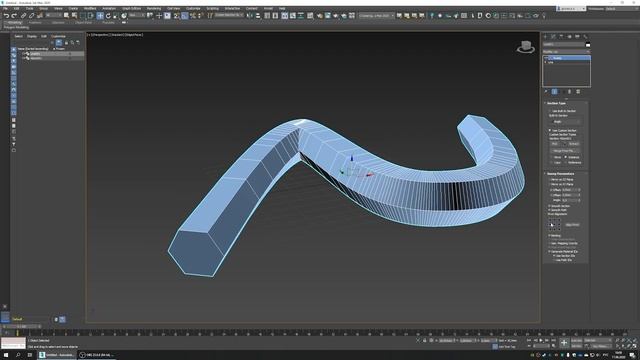Click the object color swatch
The height and width of the screenshot is (360, 640).
click(588, 44)
